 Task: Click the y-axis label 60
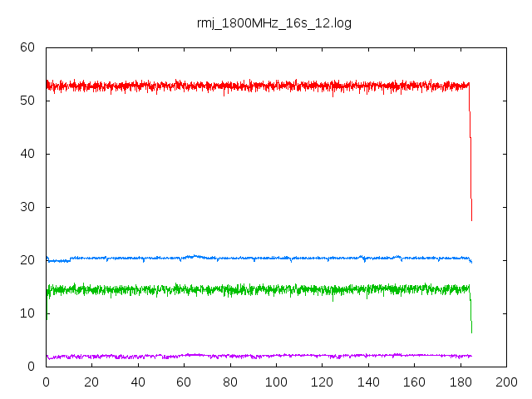pyautogui.click(x=27, y=47)
